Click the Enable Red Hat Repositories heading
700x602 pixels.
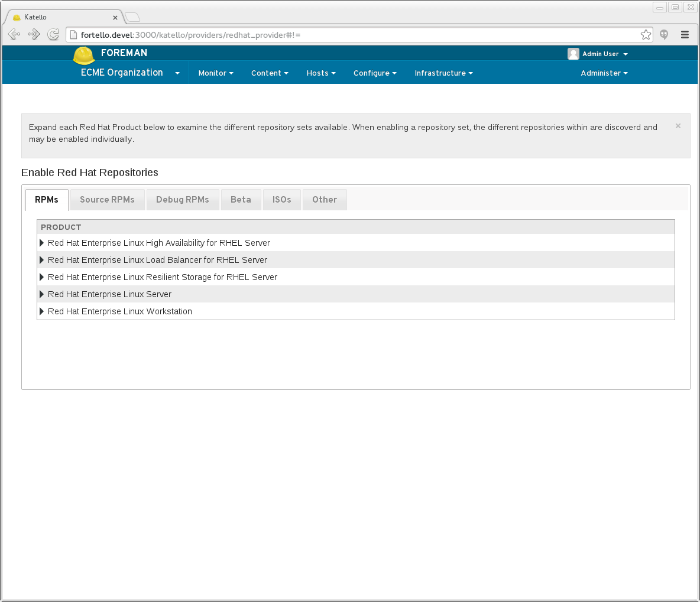[90, 173]
